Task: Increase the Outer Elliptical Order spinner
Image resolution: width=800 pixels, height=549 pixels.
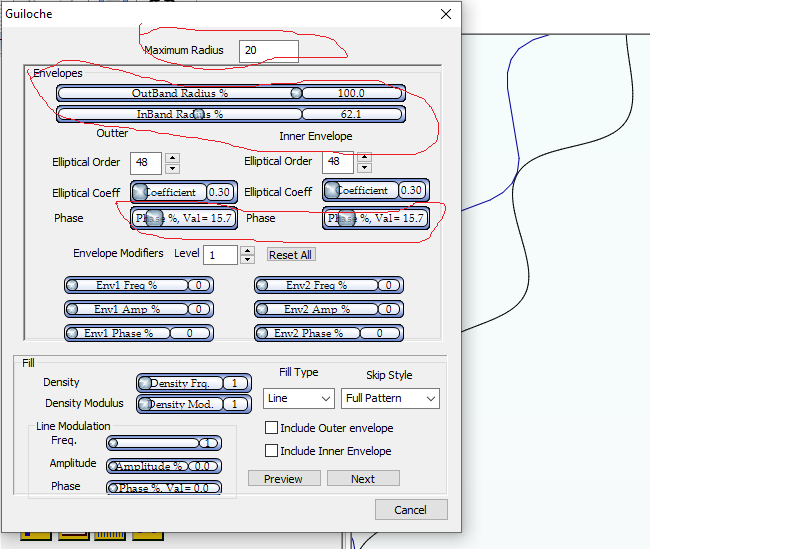Action: pyautogui.click(x=172, y=157)
